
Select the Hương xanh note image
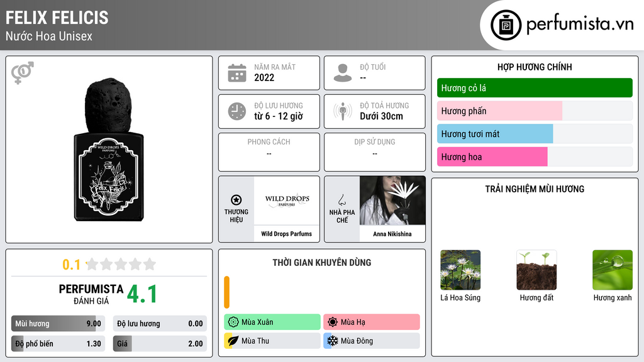(x=613, y=270)
